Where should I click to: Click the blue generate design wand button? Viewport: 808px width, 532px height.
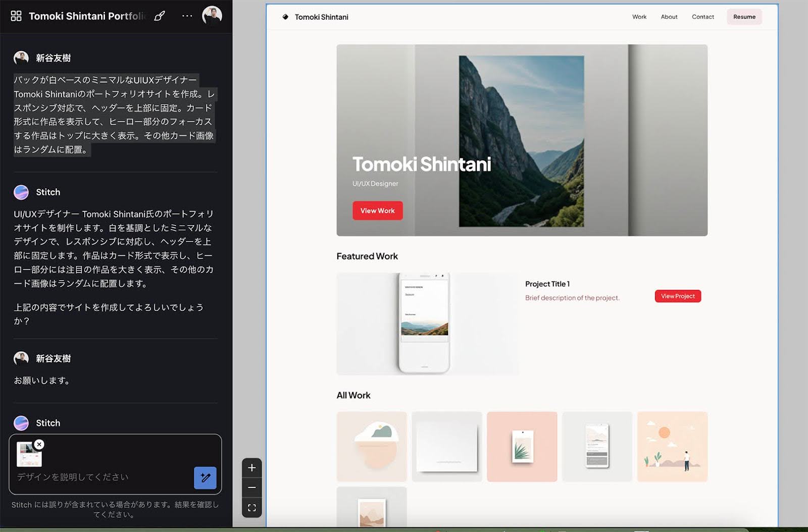205,477
